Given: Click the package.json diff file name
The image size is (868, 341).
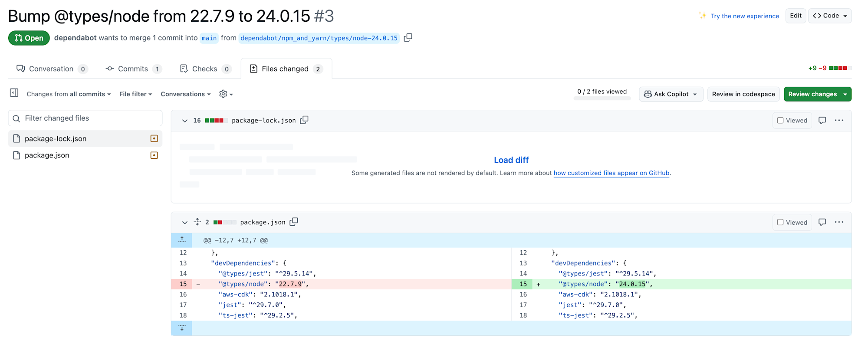Looking at the screenshot, I should 263,222.
